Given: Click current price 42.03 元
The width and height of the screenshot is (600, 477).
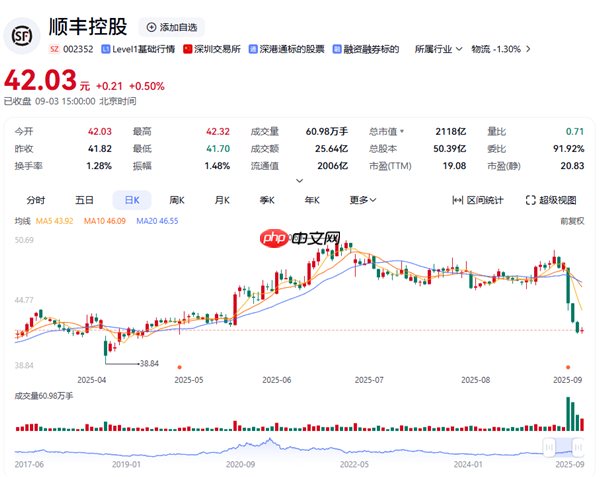Looking at the screenshot, I should (x=47, y=80).
